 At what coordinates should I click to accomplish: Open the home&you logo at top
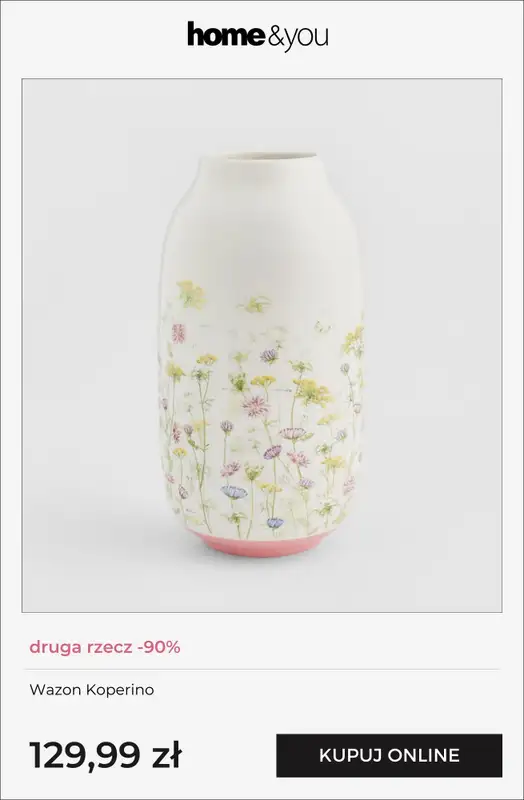[258, 37]
